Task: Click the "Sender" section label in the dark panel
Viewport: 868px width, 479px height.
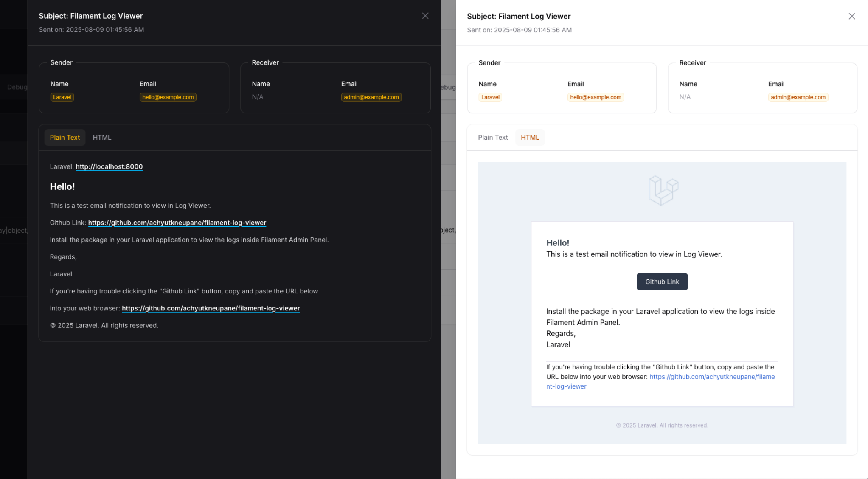Action: point(61,63)
